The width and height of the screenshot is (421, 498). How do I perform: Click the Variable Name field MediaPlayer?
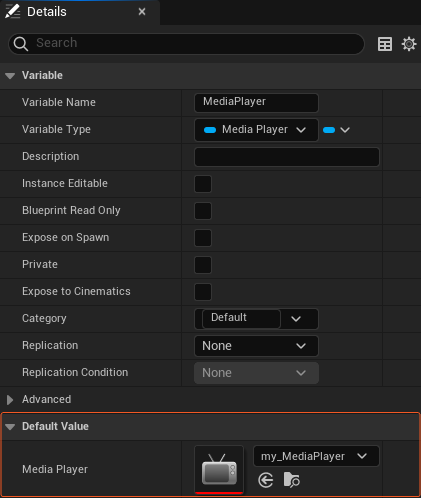click(256, 102)
